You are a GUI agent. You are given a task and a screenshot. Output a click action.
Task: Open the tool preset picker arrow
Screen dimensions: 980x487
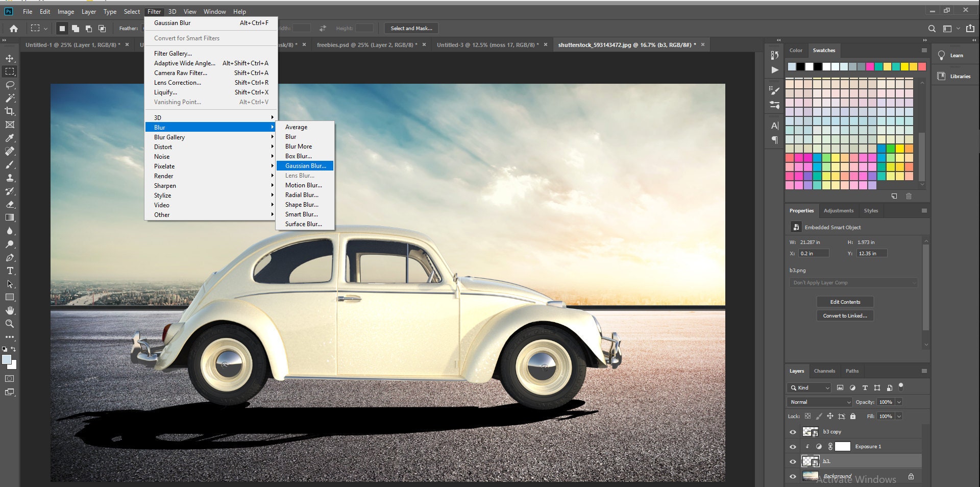click(x=45, y=29)
